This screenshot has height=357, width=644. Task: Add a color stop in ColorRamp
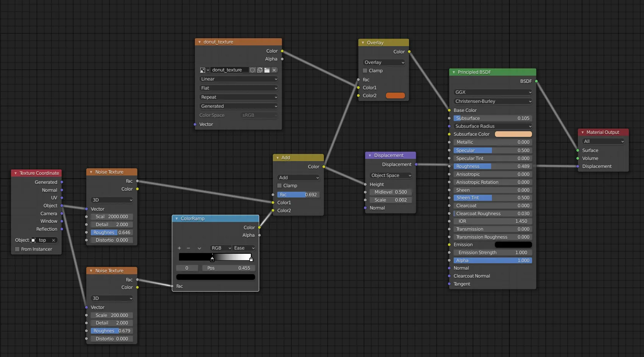click(179, 248)
